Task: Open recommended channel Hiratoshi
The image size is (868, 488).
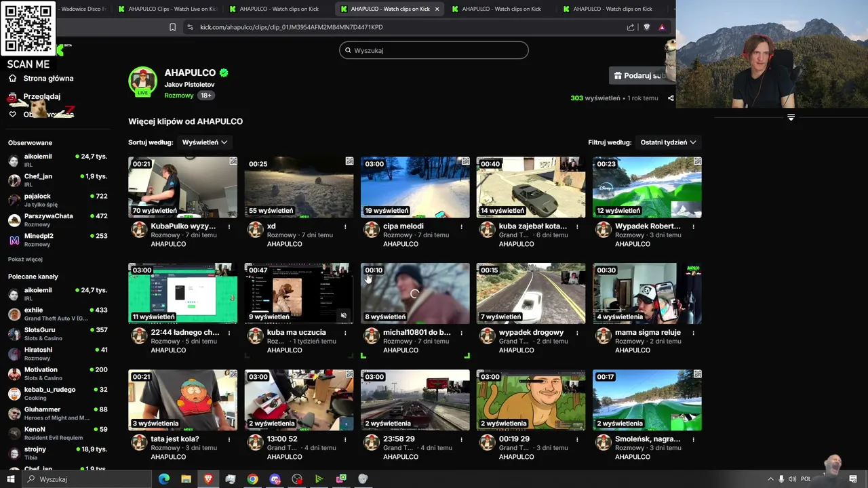Action: [x=58, y=353]
